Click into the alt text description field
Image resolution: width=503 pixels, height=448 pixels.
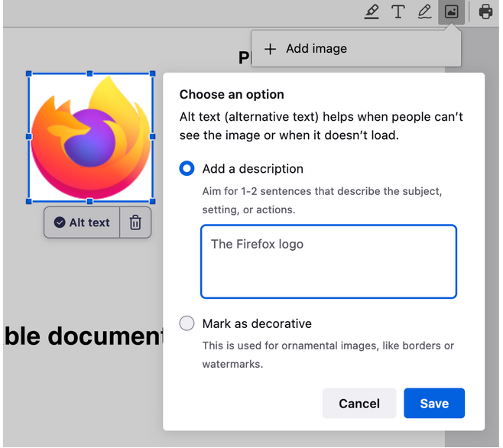click(x=329, y=261)
